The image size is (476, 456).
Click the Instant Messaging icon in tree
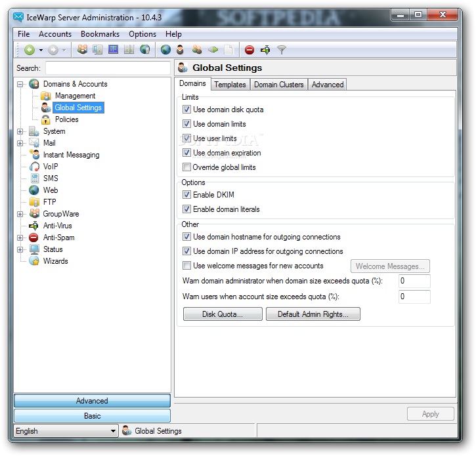35,155
